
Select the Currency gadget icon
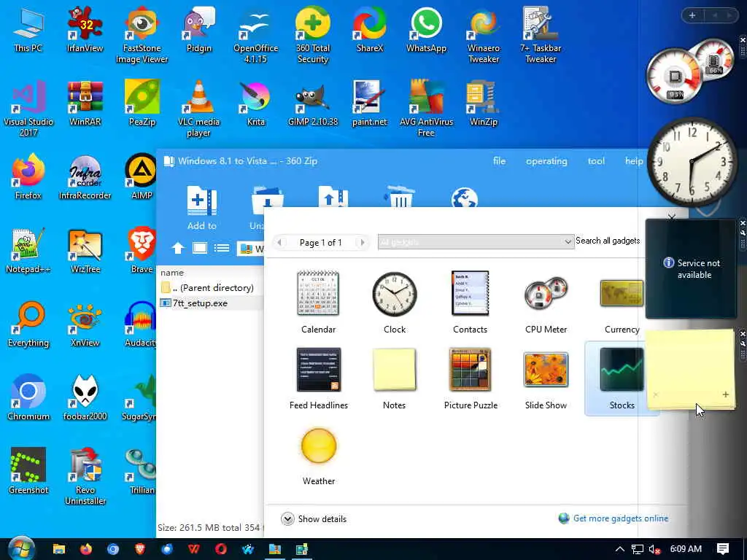(x=622, y=293)
